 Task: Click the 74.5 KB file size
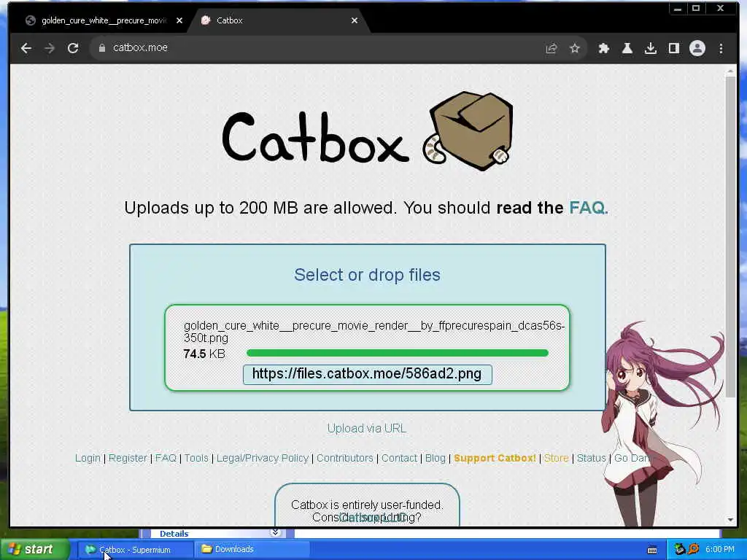(x=204, y=354)
